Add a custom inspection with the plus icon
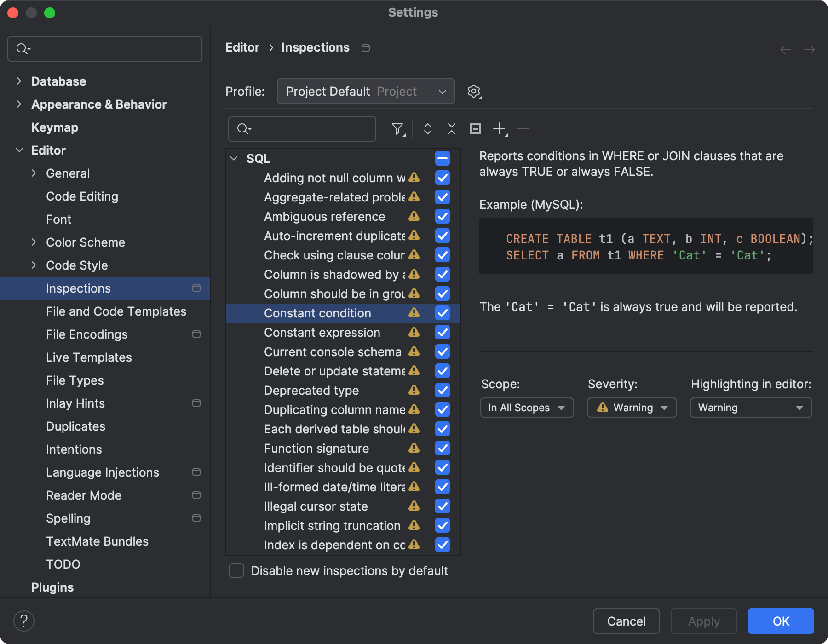Viewport: 828px width, 644px height. tap(500, 129)
